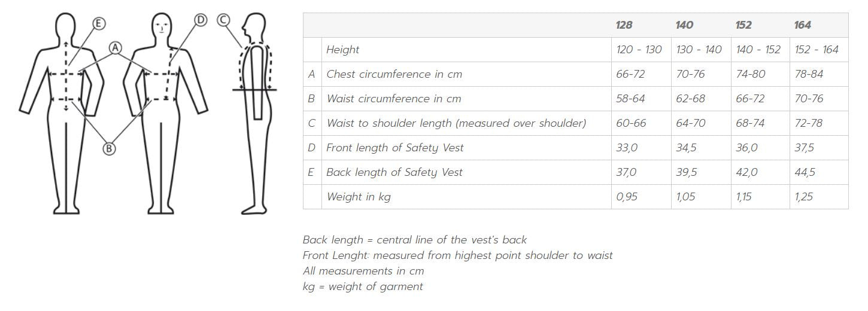868x311 pixels.
Task: Click the Front length of Safety Vest label
Action: [394, 148]
